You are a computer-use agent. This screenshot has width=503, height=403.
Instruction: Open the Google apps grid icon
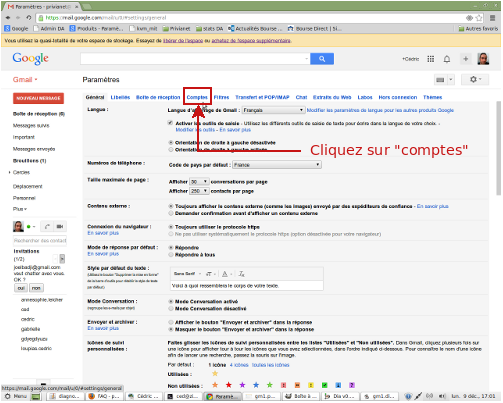pos(431,59)
